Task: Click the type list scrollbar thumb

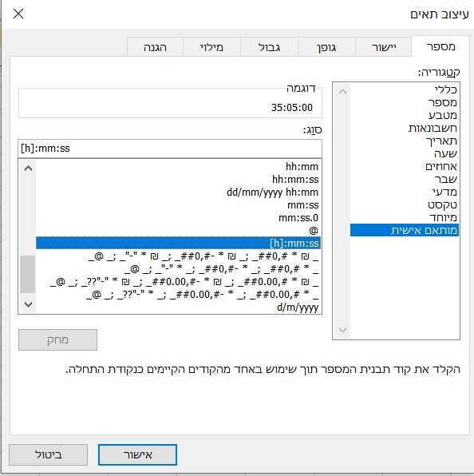Action: 28,274
